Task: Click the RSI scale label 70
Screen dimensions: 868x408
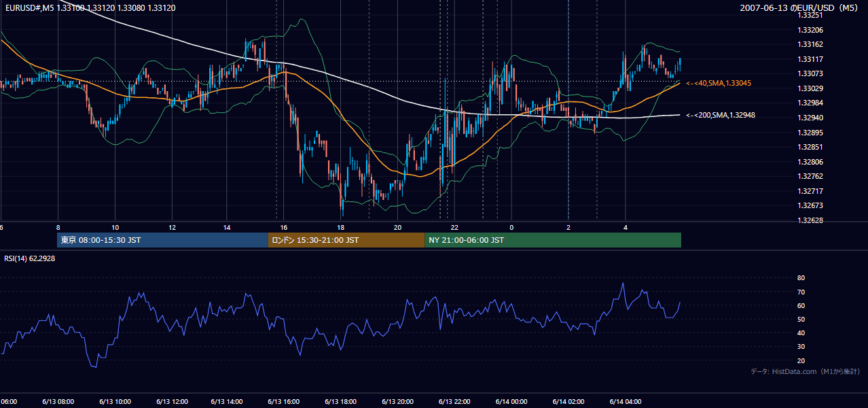Action: (x=801, y=292)
